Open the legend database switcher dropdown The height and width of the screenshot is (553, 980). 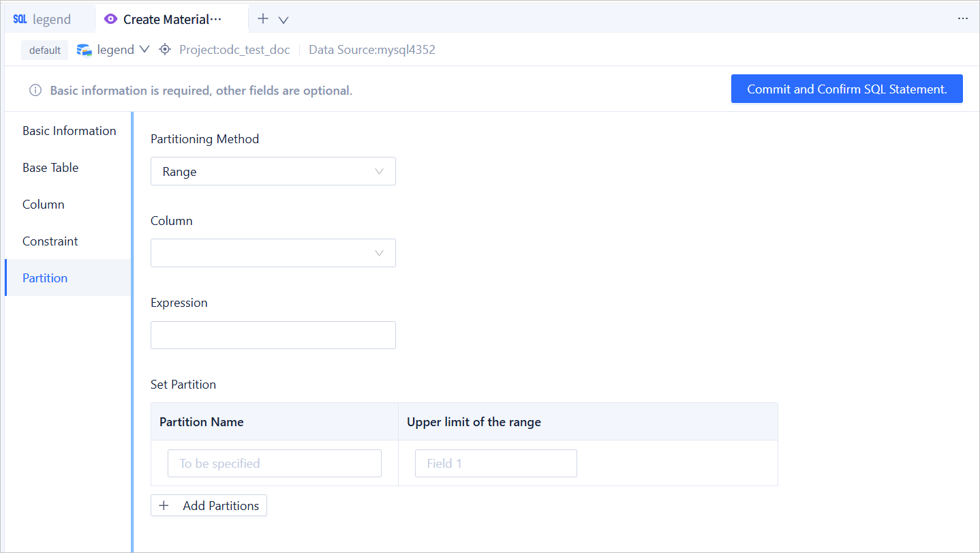pyautogui.click(x=144, y=50)
